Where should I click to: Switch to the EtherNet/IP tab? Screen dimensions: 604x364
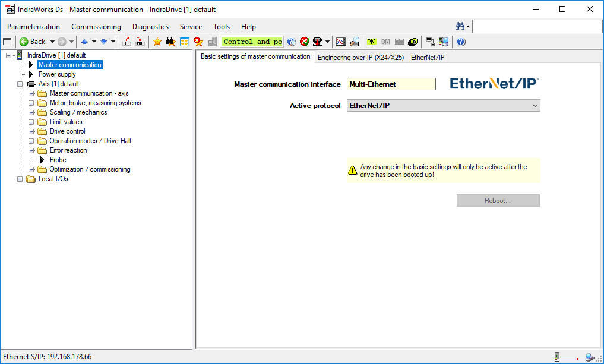tap(428, 58)
